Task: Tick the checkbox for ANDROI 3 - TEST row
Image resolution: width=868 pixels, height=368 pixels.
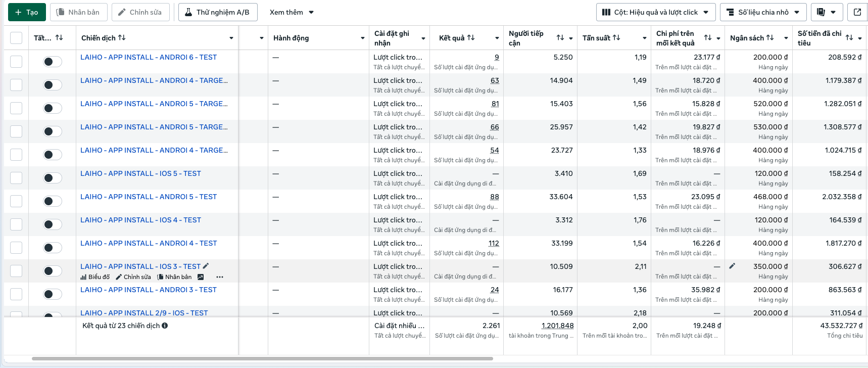Action: (16, 294)
